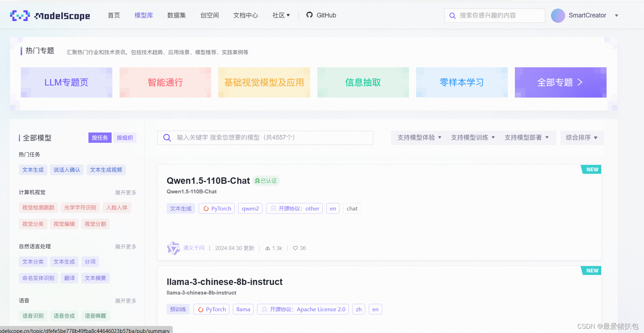Image resolution: width=644 pixels, height=333 pixels.
Task: Select 文本生成 under 自然语言处理
Action: coord(64,262)
